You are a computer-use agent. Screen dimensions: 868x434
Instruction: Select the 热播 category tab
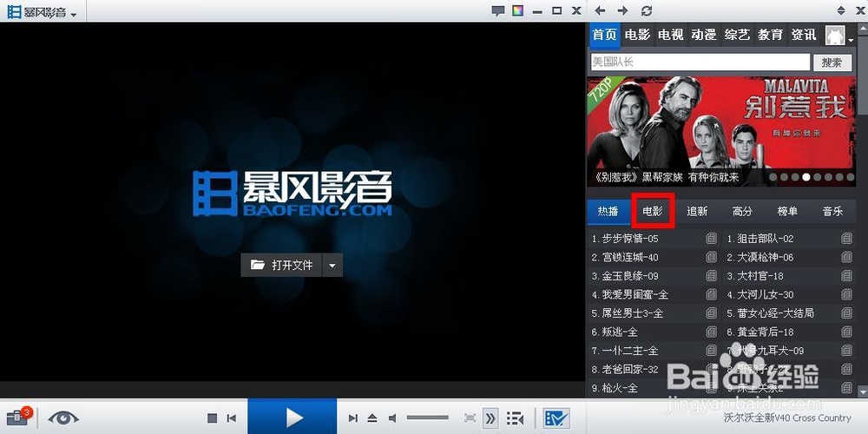608,212
